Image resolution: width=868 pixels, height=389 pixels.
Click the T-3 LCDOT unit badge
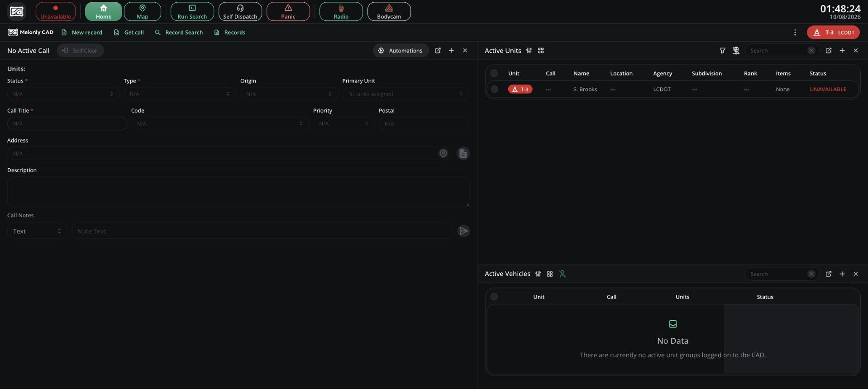click(x=833, y=33)
